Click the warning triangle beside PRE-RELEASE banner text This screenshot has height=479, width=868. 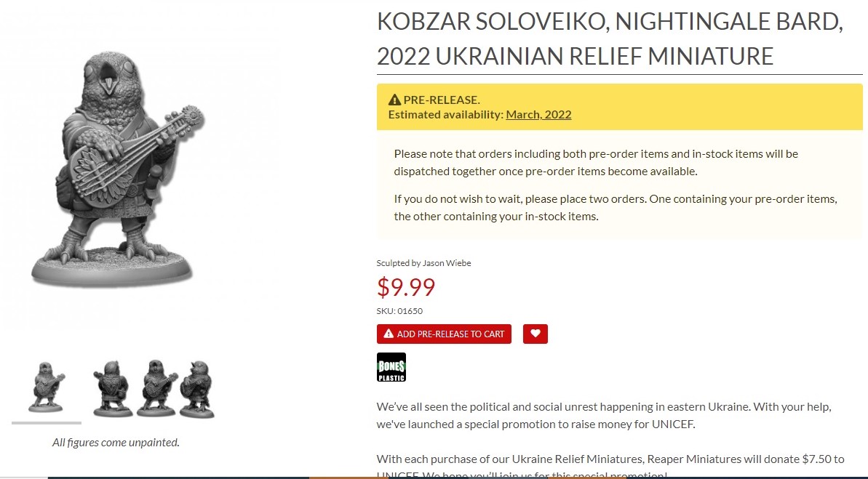tap(394, 100)
